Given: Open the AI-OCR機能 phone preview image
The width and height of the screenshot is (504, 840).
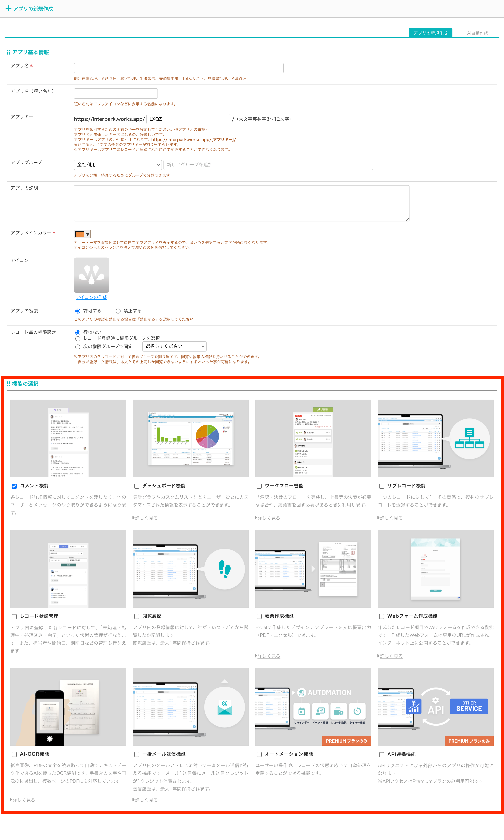Looking at the screenshot, I should click(68, 707).
